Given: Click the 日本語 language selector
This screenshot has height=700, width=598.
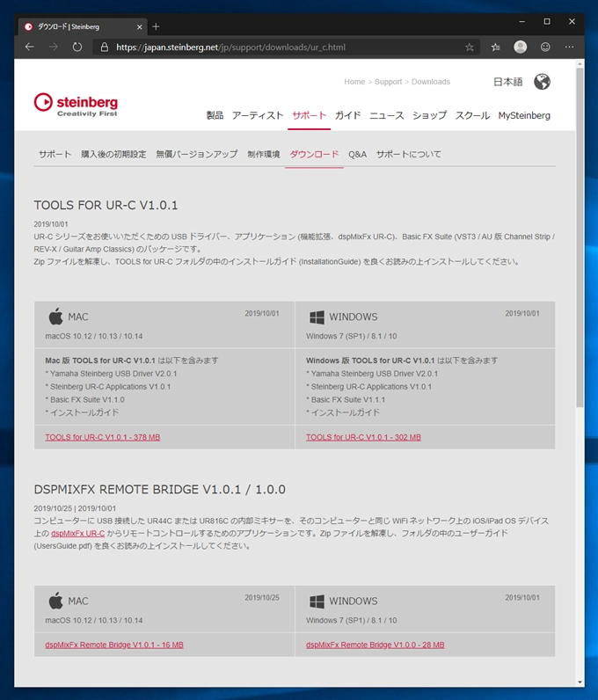Looking at the screenshot, I should coord(507,82).
